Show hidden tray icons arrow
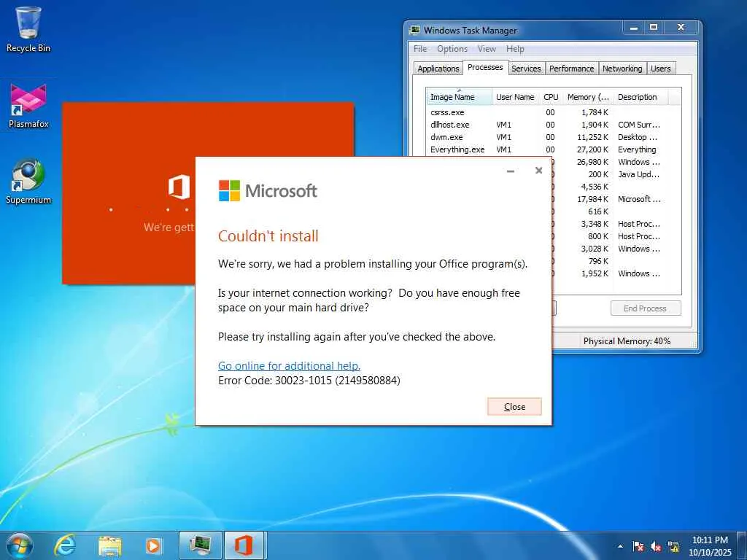747x560 pixels. point(620,546)
